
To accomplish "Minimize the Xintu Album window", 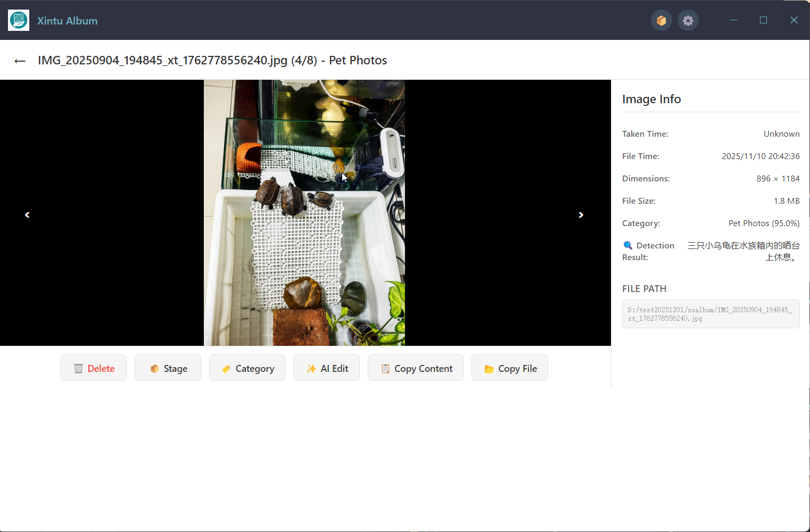I will (733, 20).
